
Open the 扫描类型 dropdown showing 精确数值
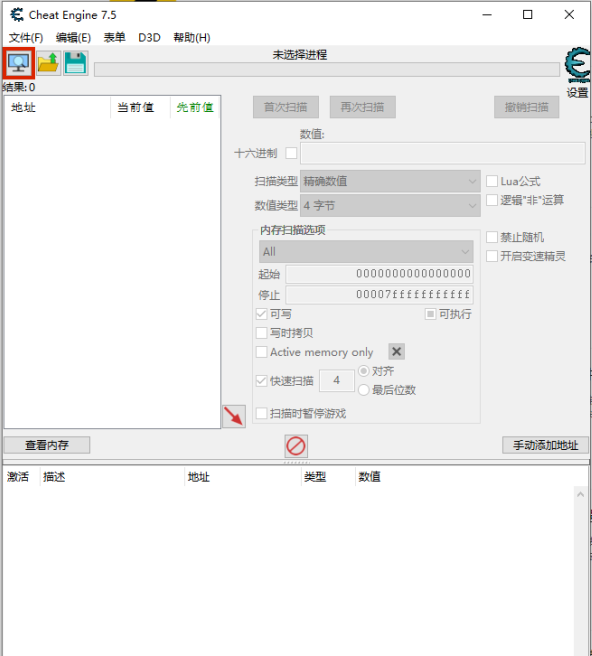(x=390, y=181)
